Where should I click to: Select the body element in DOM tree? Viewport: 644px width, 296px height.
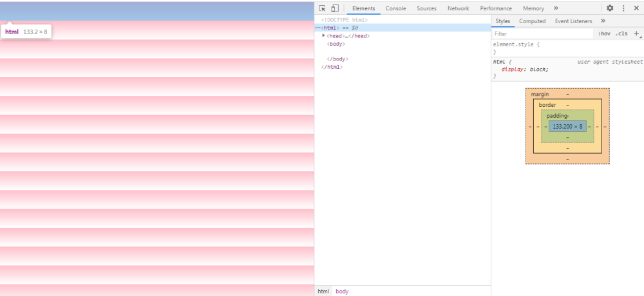click(336, 44)
